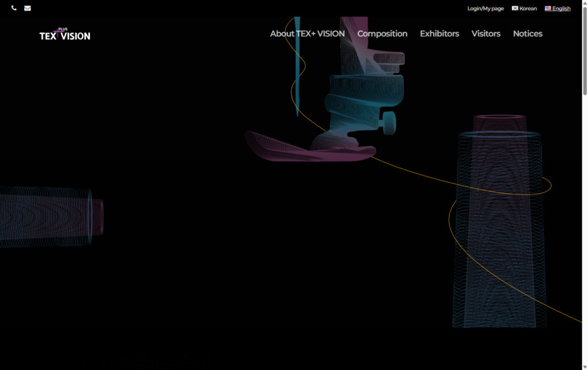This screenshot has height=370, width=588.
Task: Open the Notices menu
Action: pos(527,34)
